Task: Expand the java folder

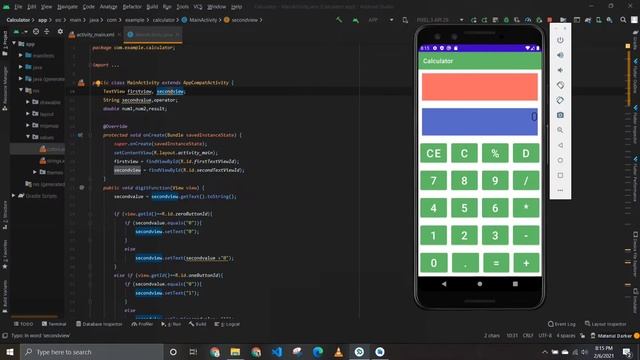Action: pyautogui.click(x=21, y=67)
